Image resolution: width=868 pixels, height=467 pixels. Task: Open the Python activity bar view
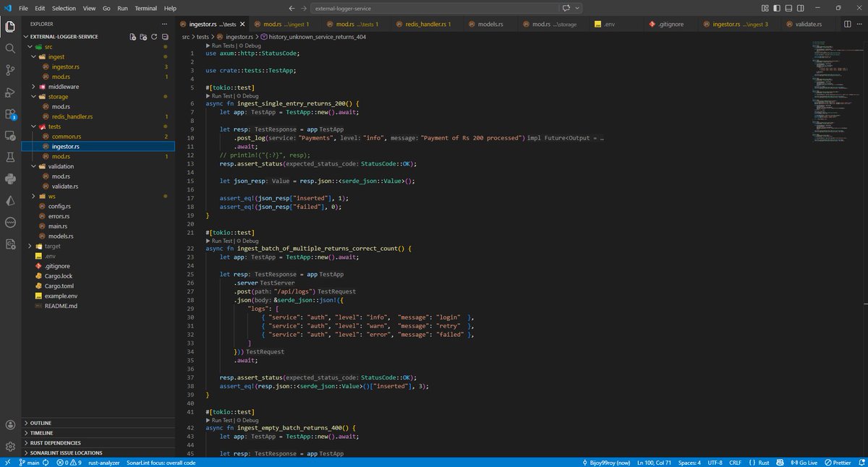click(10, 179)
